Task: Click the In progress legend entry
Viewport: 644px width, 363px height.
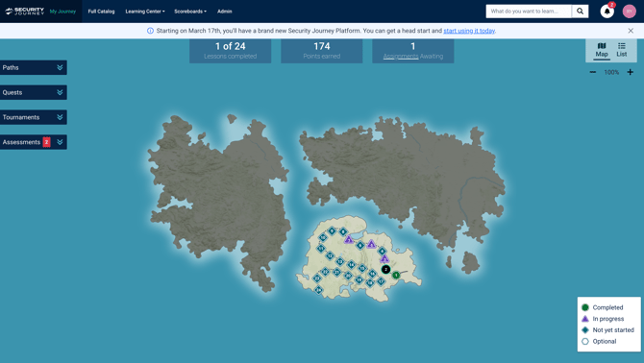Action: [603, 319]
